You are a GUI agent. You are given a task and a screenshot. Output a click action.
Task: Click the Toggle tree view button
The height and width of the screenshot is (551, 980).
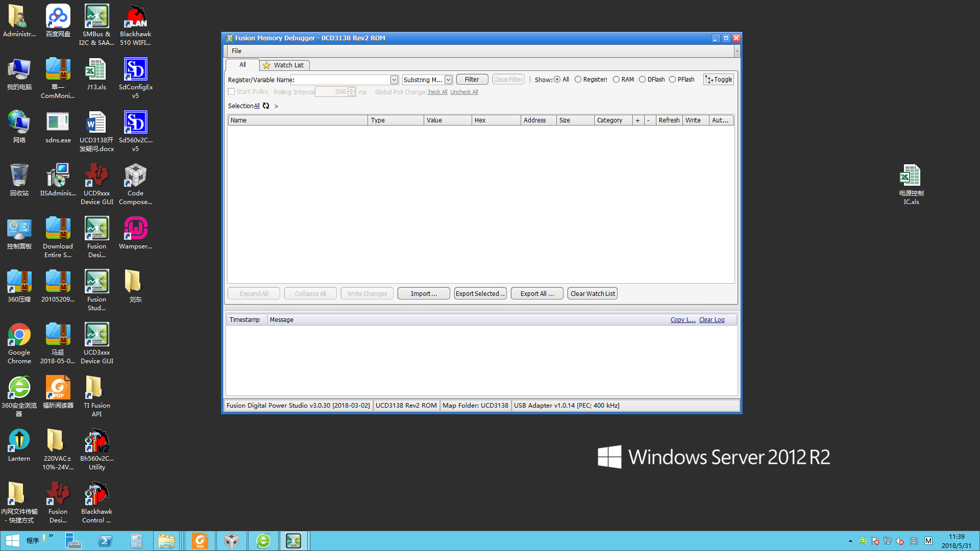(719, 80)
